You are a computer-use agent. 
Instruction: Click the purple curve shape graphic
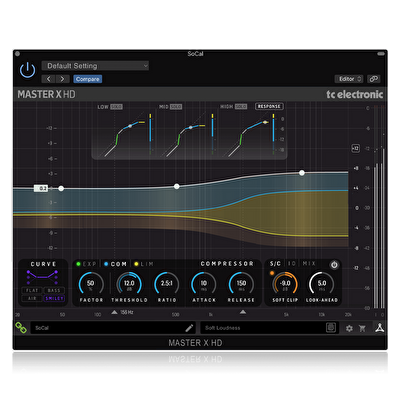[x=43, y=277]
